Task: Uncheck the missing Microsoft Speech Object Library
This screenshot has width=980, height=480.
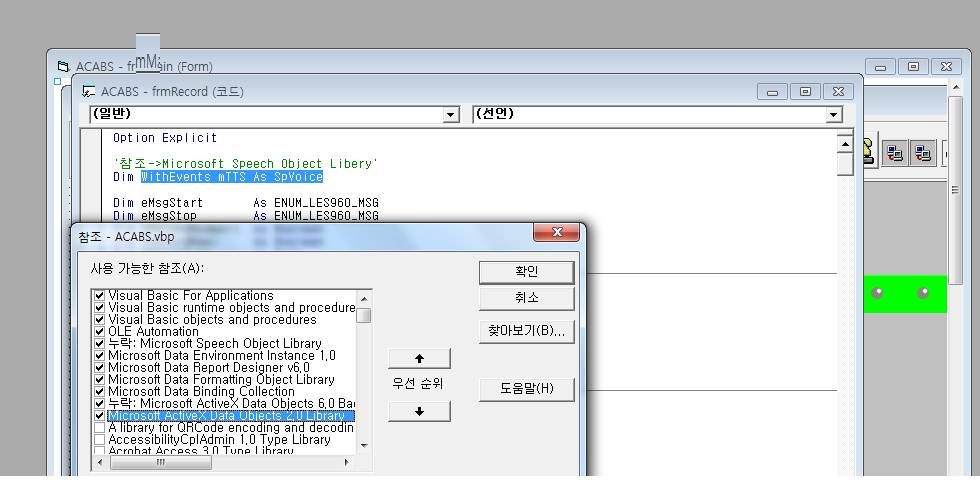Action: (x=99, y=344)
